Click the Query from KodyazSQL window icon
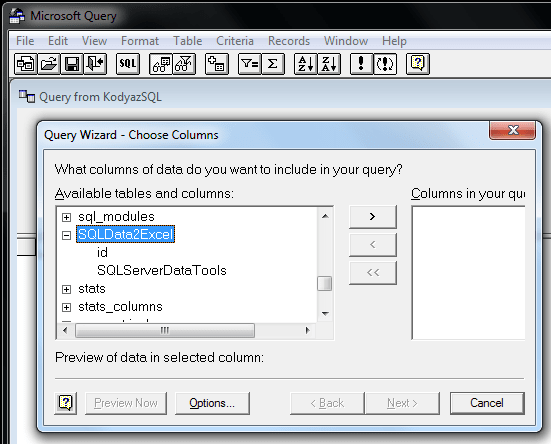 coord(27,96)
